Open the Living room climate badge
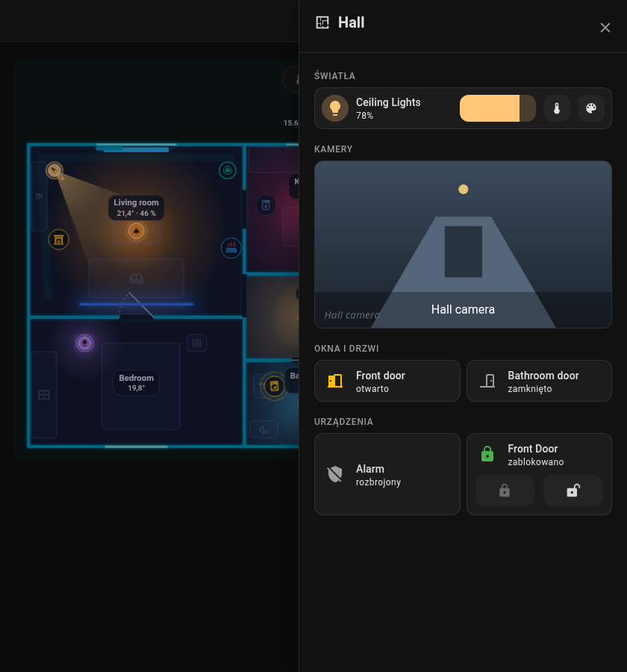Viewport: 627px width, 672px height. tap(137, 208)
